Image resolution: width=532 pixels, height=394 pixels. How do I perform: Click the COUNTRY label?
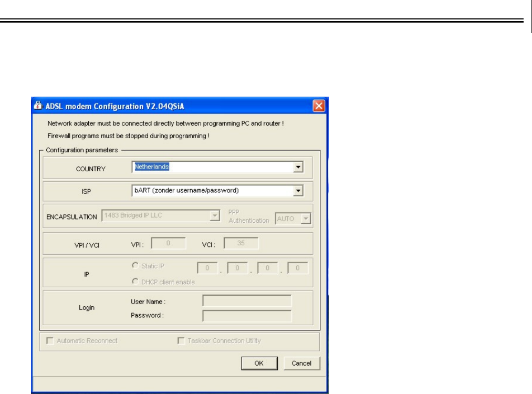(90, 169)
